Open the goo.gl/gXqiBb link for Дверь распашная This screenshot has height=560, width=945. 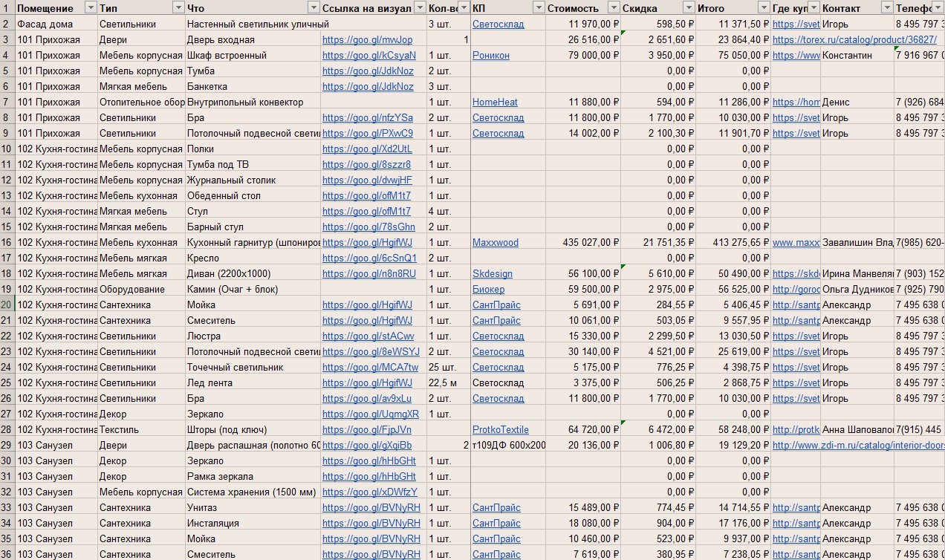click(x=367, y=445)
